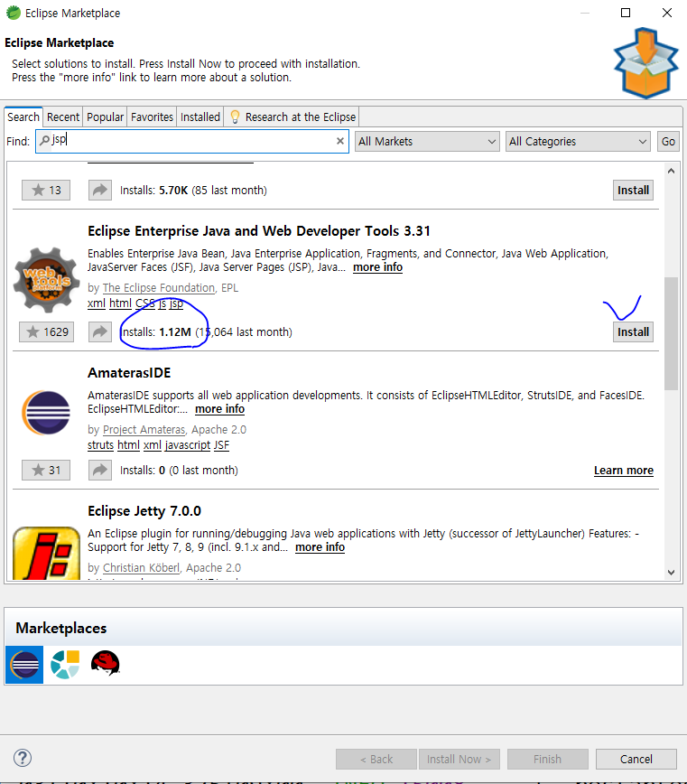Click the xml tag under AmaterasIDE
The height and width of the screenshot is (784, 687).
[153, 445]
